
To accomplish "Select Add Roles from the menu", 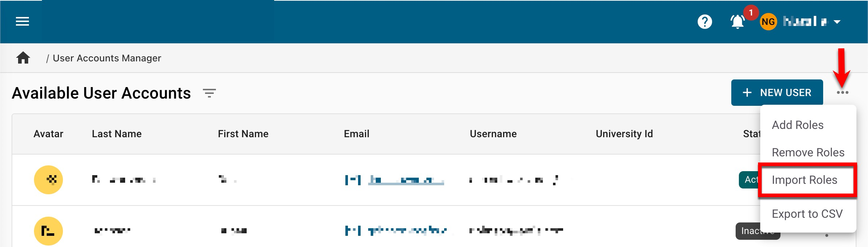I will (797, 125).
